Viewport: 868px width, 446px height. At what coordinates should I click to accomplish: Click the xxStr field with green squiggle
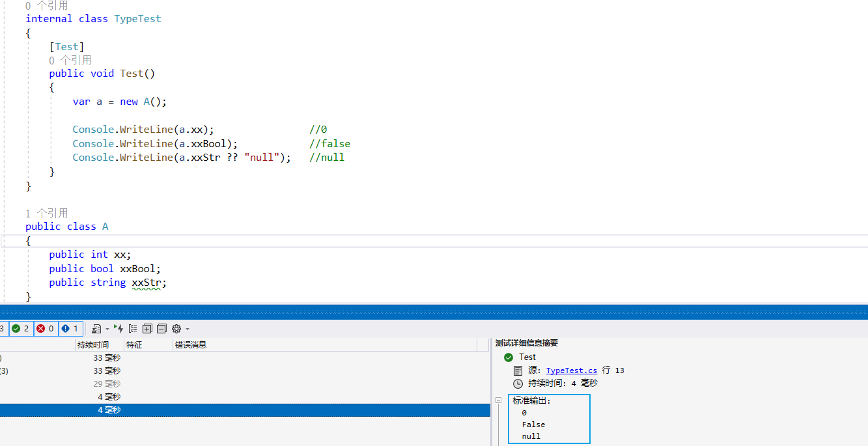coord(147,283)
